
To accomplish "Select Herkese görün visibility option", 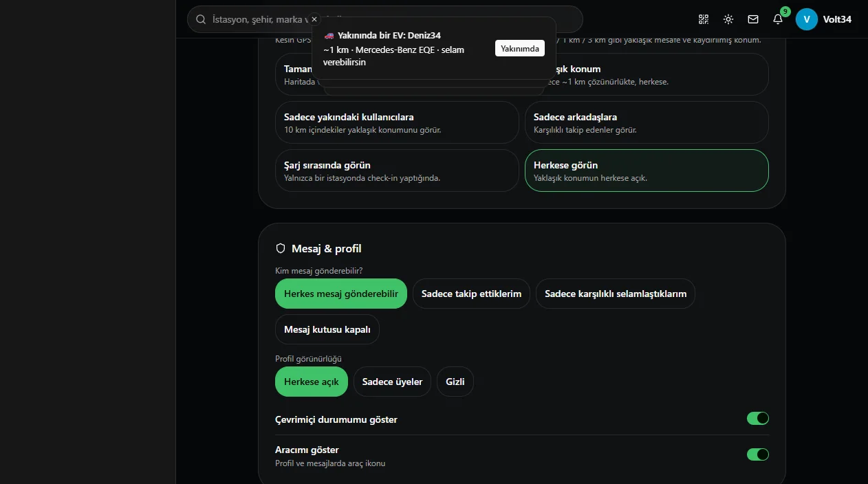I will (x=647, y=170).
